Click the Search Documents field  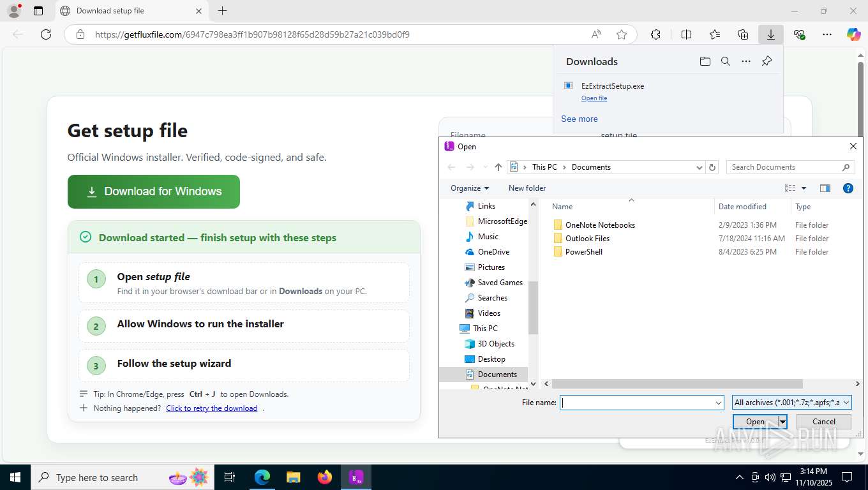790,167
